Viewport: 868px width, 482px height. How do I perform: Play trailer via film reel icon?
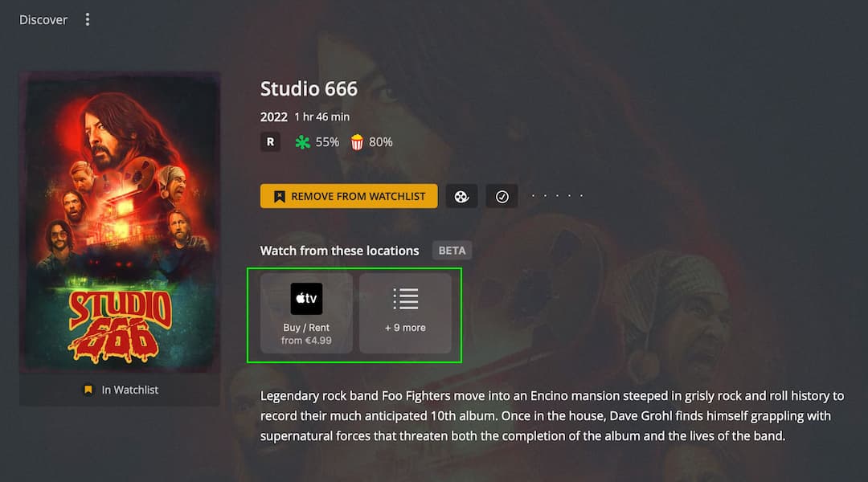461,197
